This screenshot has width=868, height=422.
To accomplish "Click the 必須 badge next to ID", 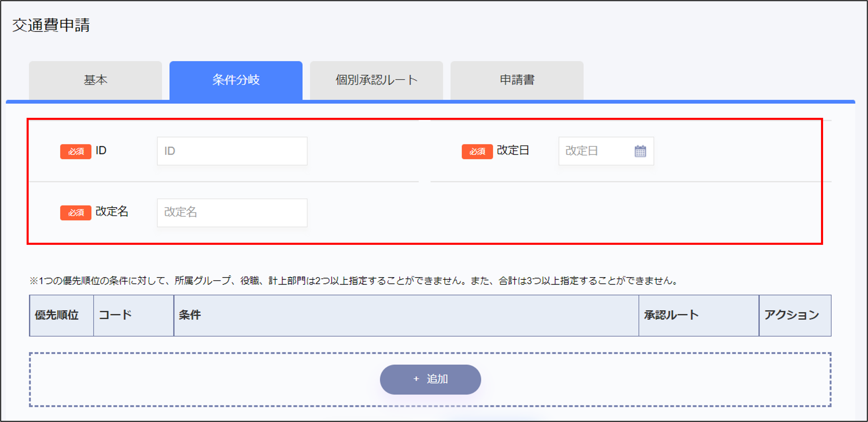I will (75, 151).
